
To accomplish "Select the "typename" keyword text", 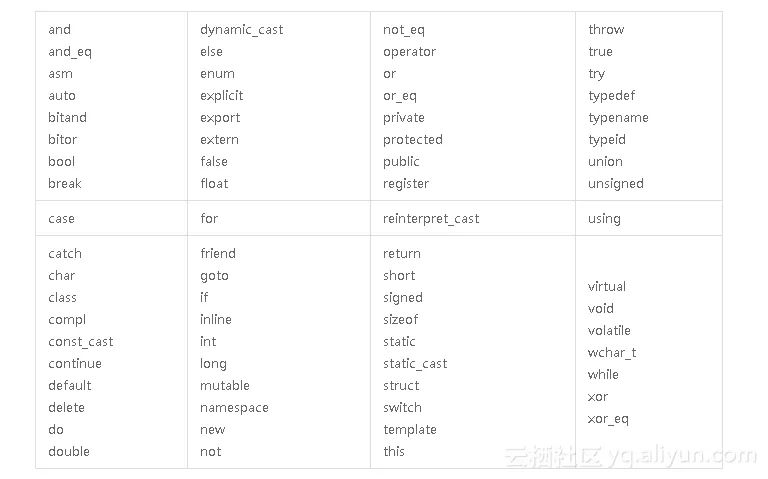I will pos(618,118).
